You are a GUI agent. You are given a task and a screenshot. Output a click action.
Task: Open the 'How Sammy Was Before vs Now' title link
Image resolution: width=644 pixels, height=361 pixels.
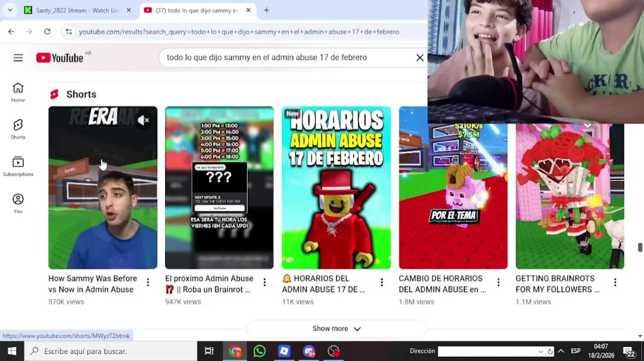pos(93,284)
